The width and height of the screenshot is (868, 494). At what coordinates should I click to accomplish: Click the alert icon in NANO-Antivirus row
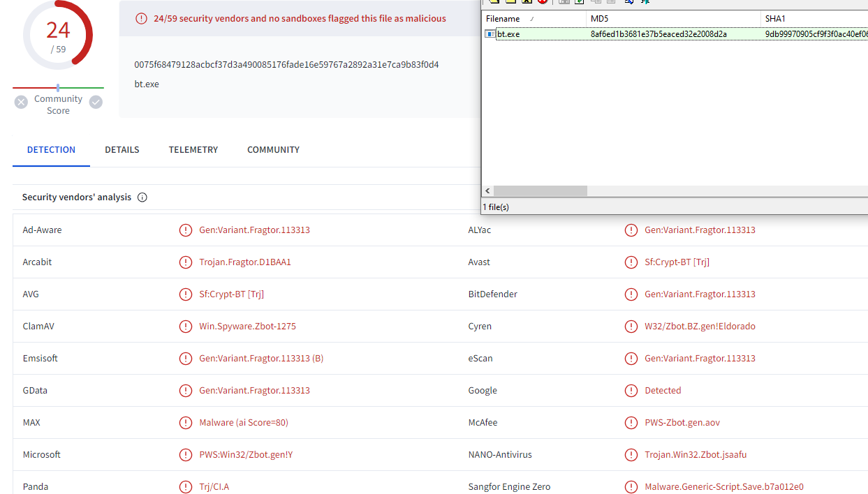click(x=631, y=455)
